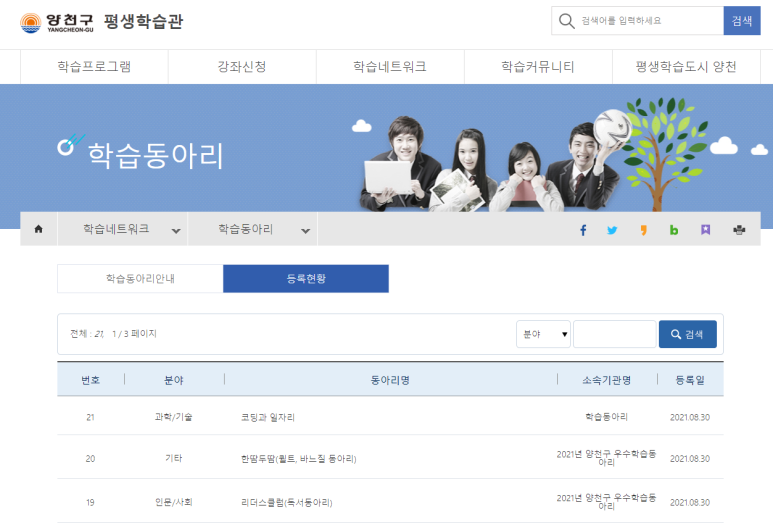The width and height of the screenshot is (773, 524).
Task: Select the 등록현황 tab
Action: (306, 279)
